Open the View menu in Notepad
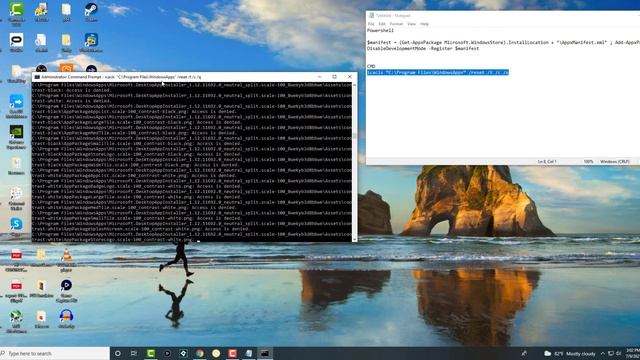 point(411,24)
